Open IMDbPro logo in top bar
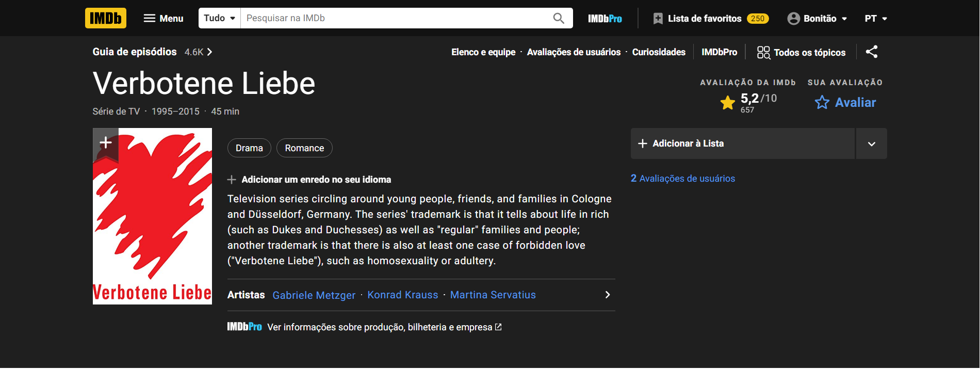The image size is (980, 369). pos(605,19)
